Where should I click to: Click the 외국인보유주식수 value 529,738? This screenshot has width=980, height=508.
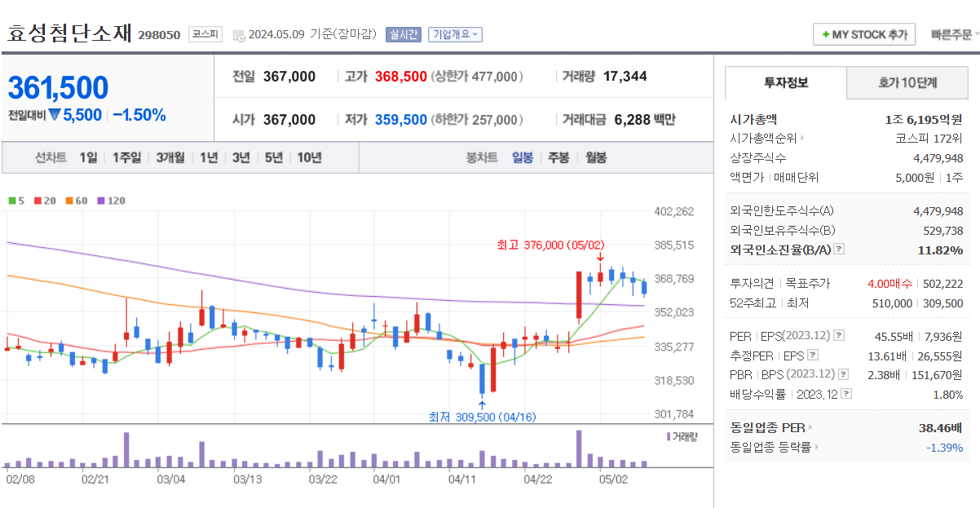pos(942,230)
